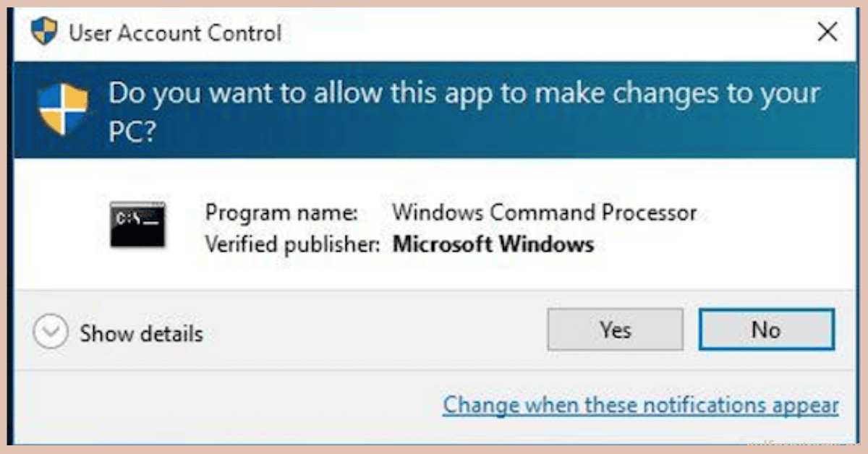The width and height of the screenshot is (868, 454).
Task: Click the Verified publisher: label
Action: [292, 244]
